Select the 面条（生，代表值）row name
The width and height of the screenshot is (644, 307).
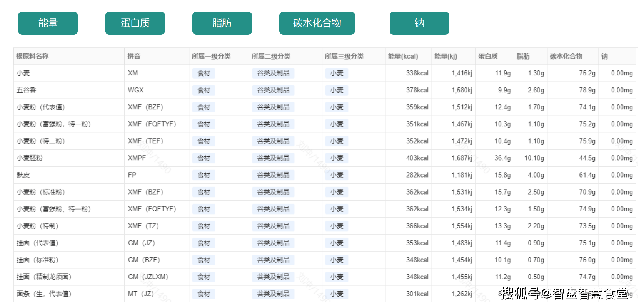[44, 294]
